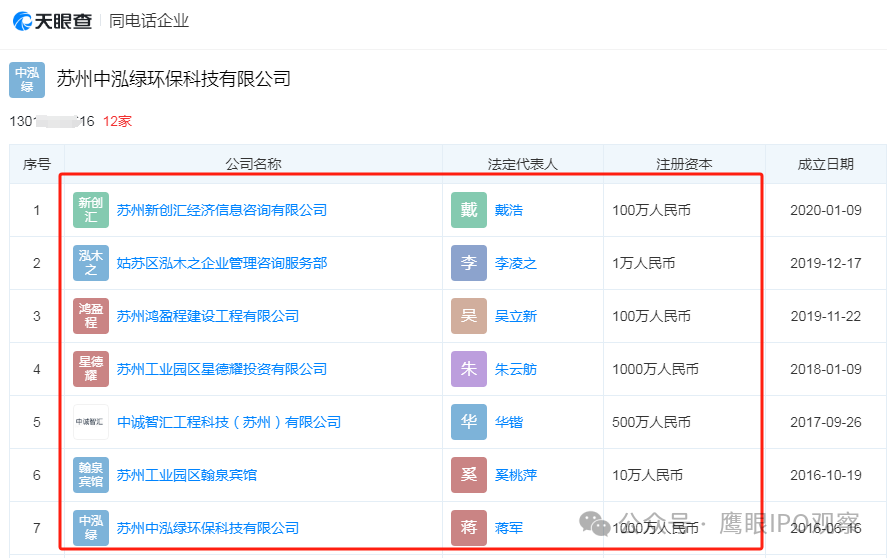Screen dimensions: 887x558
Task: Select the date cell 2019-12-17
Action: tap(826, 263)
